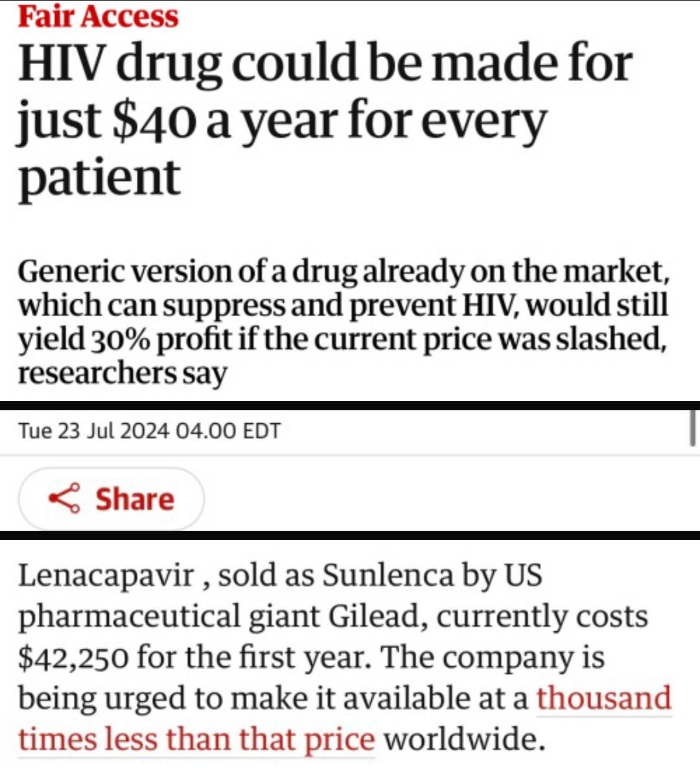Click the word 'patient' in the headline
The width and height of the screenshot is (700, 768).
click(99, 178)
